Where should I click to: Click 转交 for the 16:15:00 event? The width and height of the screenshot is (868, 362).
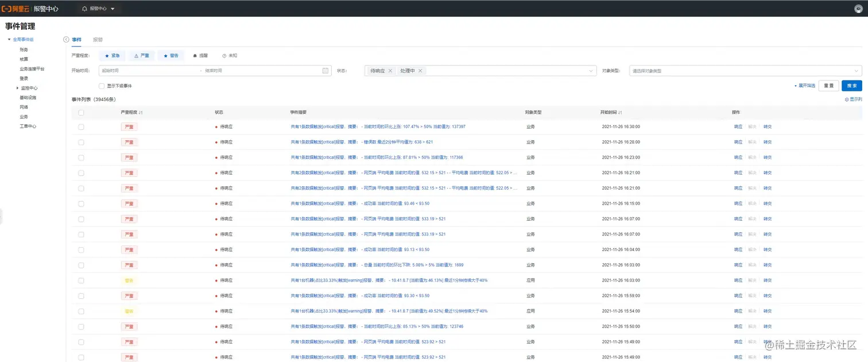(768, 203)
